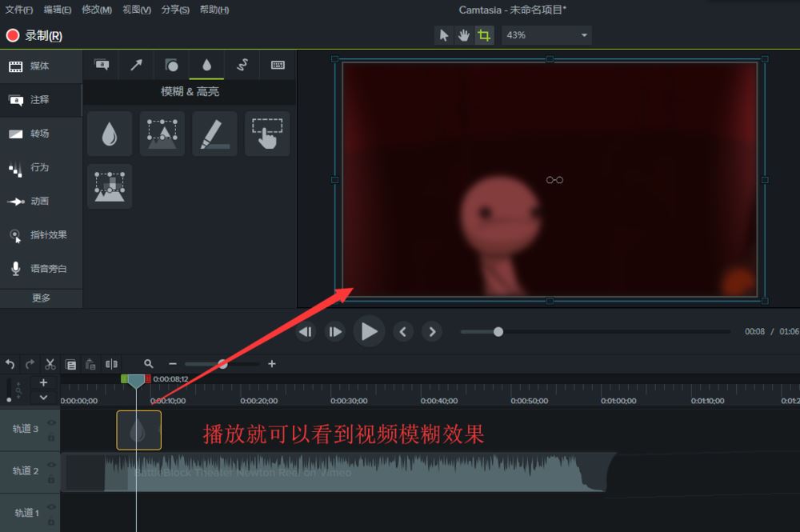This screenshot has height=532, width=800.
Task: Open the 文件(F) menu
Action: [19, 10]
